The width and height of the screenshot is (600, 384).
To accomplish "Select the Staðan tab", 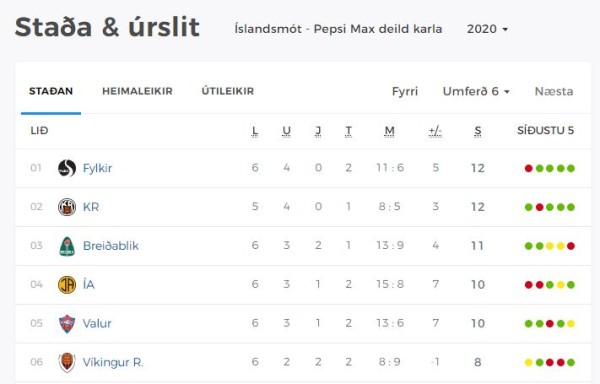I will coord(51,91).
